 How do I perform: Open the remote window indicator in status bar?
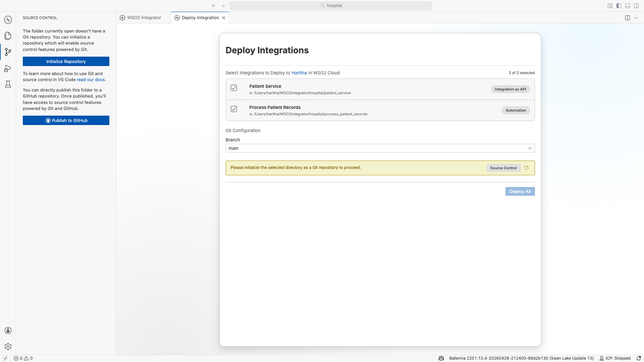(x=5, y=358)
